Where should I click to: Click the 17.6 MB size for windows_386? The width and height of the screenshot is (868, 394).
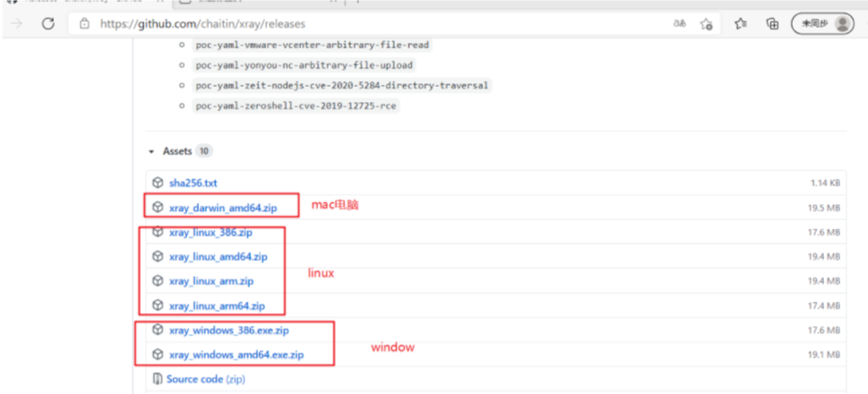coord(824,331)
